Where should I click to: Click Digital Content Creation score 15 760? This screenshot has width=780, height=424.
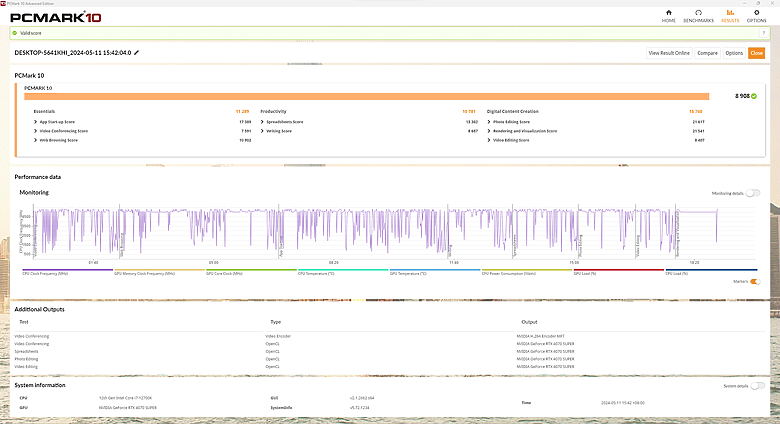tap(695, 111)
